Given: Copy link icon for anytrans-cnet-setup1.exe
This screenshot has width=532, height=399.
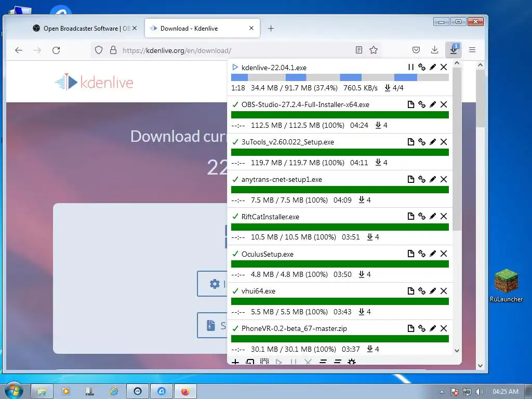Looking at the screenshot, I should click(x=422, y=179).
